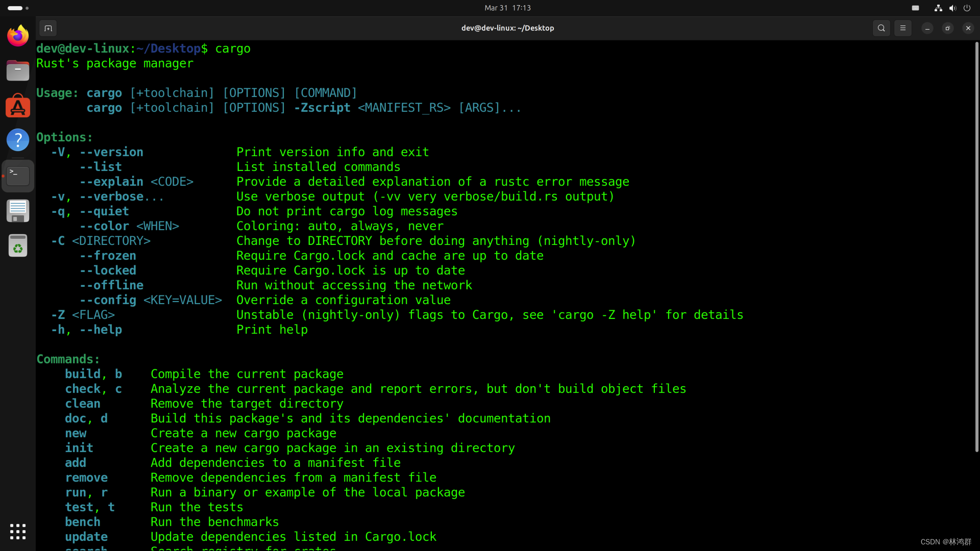Click the '--locked' option
Viewport: 980px width, 551px height.
108,270
